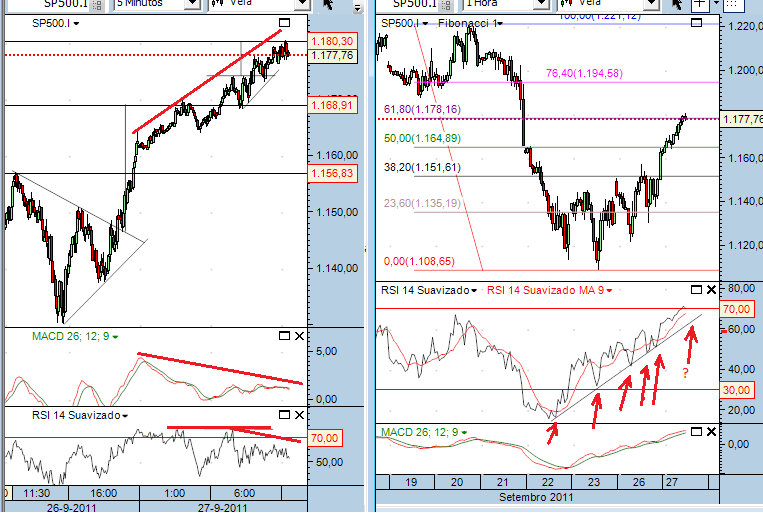Close the MACD panel in 5 Minutos chart
Viewport: 763px width, 515px height.
point(299,335)
